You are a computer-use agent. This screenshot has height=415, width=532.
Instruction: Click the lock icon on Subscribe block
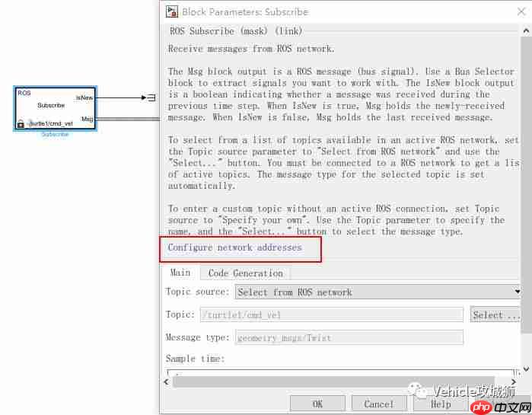(21, 123)
